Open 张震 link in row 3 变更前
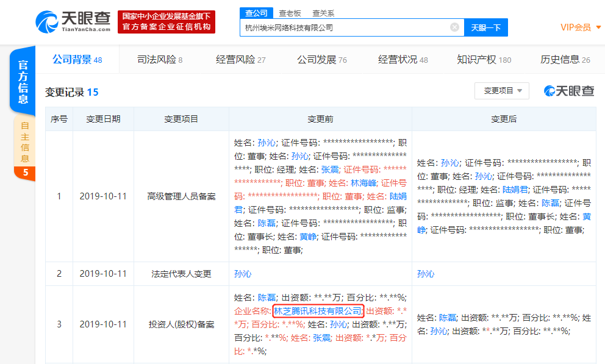Screen dimensions: 605x364 tap(322, 338)
